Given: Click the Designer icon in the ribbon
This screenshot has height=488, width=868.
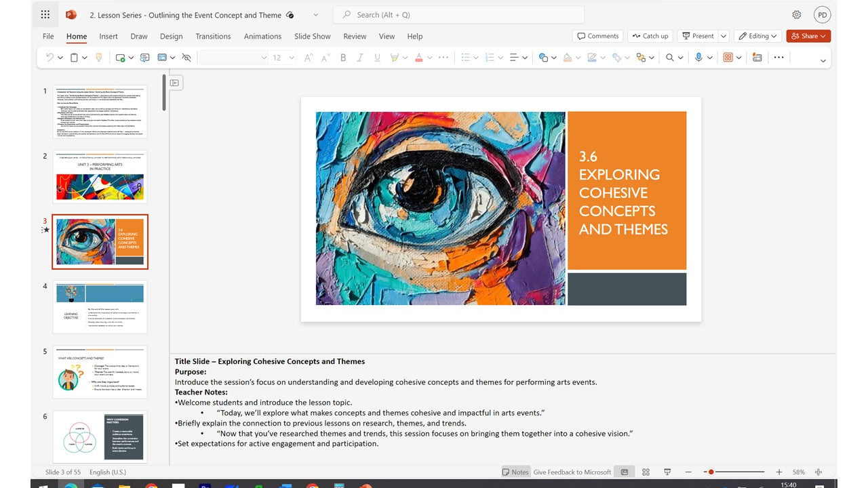Looking at the screenshot, I should (757, 58).
